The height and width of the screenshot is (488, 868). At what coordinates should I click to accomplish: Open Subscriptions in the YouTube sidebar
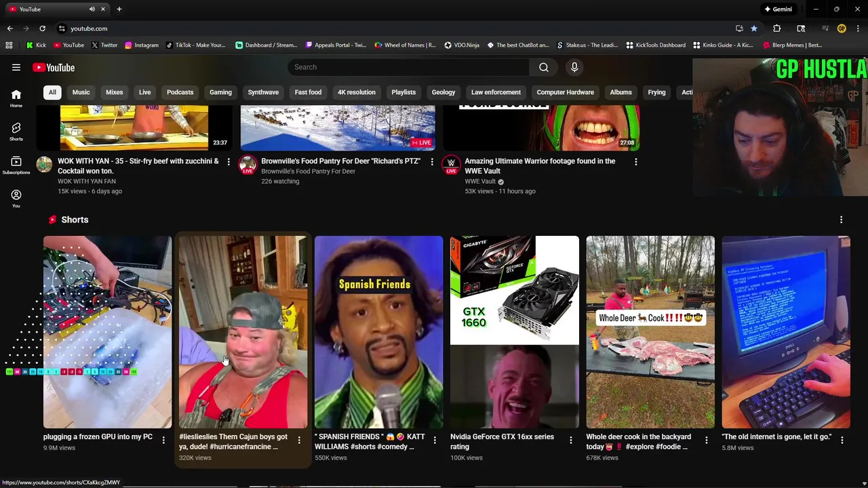pyautogui.click(x=16, y=165)
